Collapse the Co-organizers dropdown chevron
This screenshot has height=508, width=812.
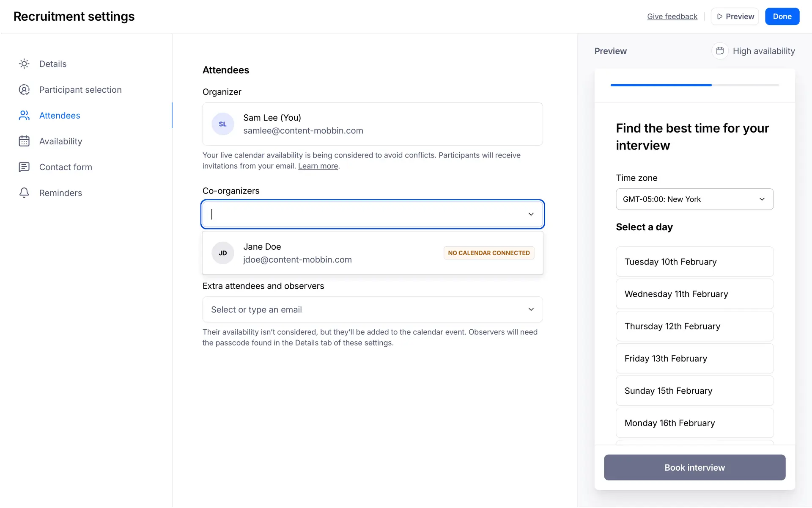click(531, 214)
